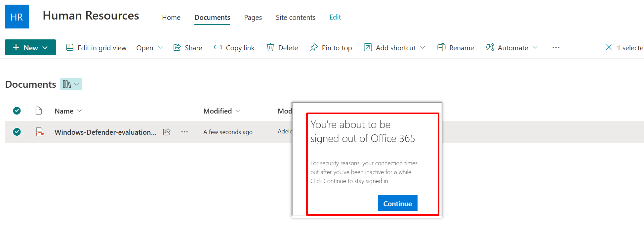Expand the Automate dropdown chevron
The height and width of the screenshot is (236, 644).
(x=535, y=48)
